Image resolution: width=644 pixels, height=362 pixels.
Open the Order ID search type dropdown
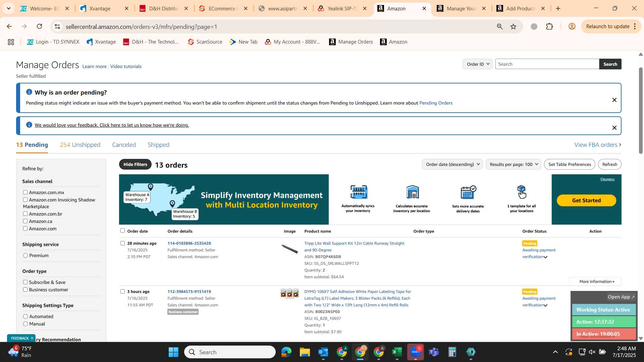(478, 64)
